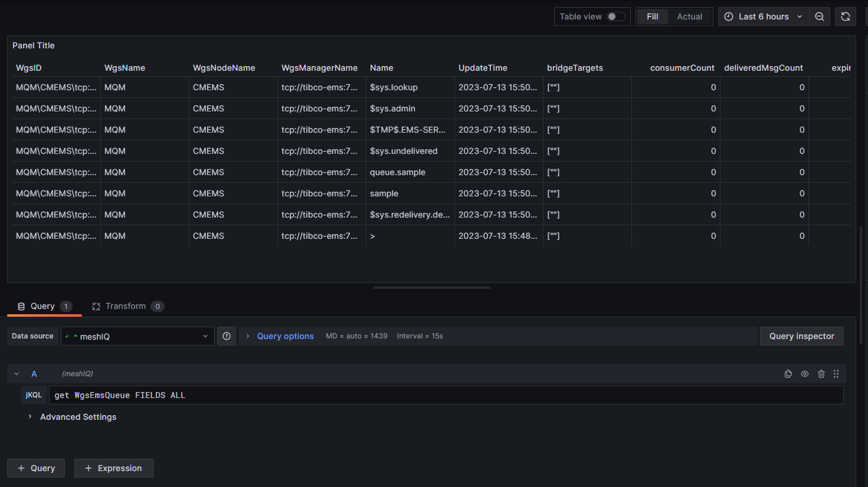
Task: Click the sample name cell
Action: [410, 193]
